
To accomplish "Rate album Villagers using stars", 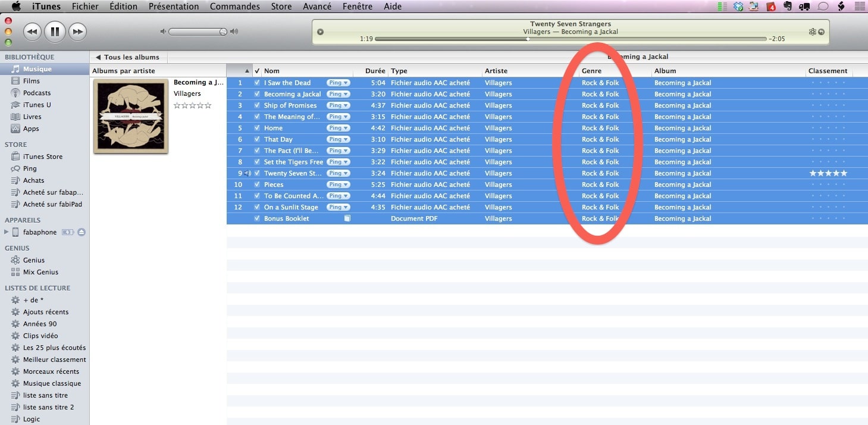I will 192,105.
